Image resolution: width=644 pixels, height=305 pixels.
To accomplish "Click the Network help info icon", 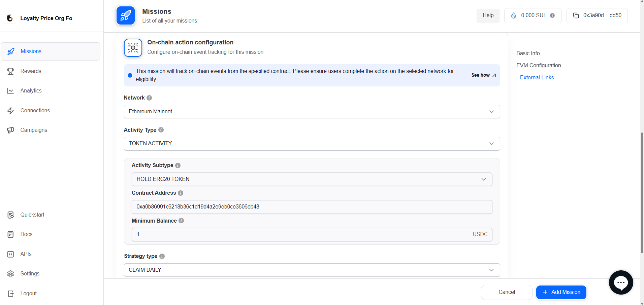I will (x=149, y=98).
